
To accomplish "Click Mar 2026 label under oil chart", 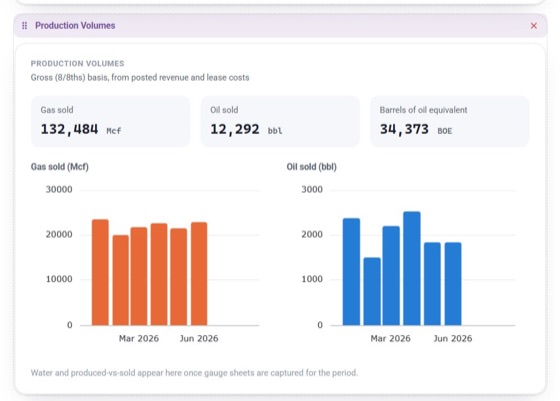I will click(391, 339).
